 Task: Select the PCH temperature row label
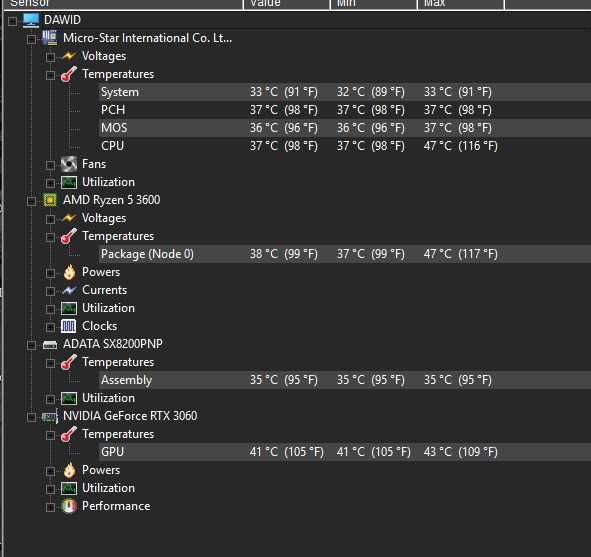(113, 110)
